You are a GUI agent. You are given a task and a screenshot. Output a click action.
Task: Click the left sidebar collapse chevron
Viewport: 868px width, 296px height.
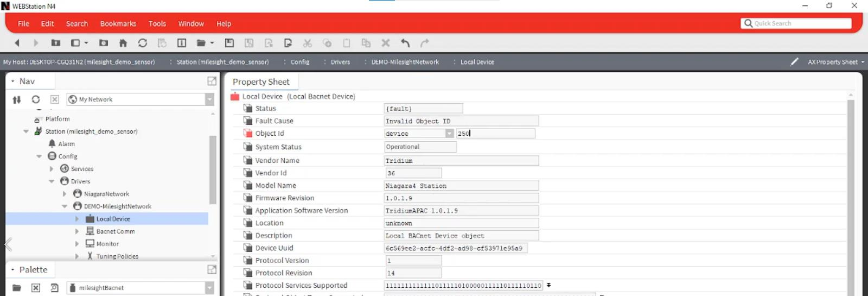pyautogui.click(x=8, y=244)
